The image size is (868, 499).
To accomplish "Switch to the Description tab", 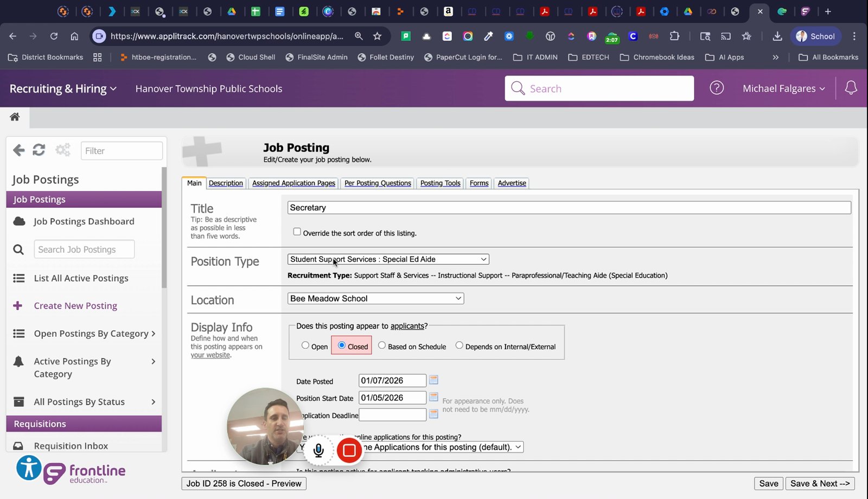I will tap(226, 183).
